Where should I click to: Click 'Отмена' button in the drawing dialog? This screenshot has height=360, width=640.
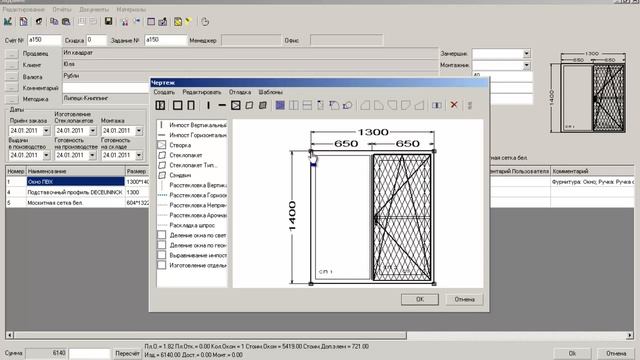464,299
